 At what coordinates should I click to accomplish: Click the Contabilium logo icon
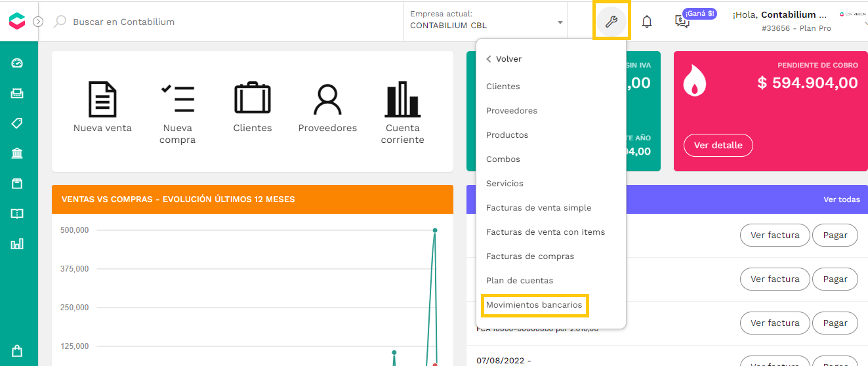17,21
